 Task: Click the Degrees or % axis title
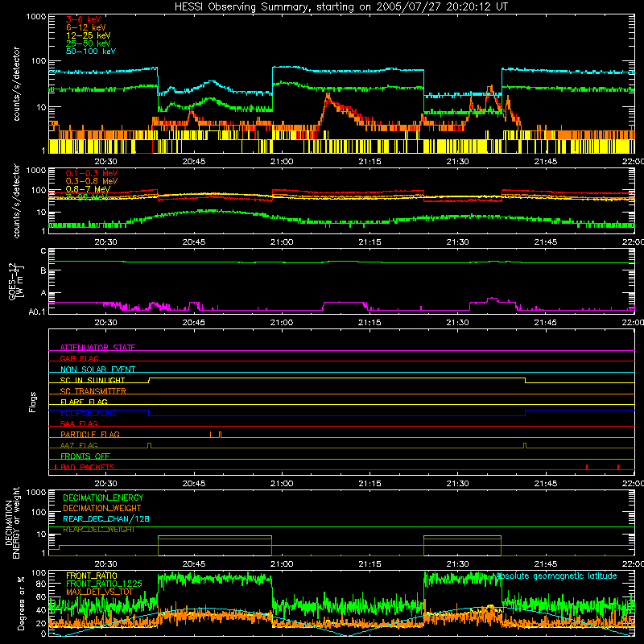tap(21, 603)
